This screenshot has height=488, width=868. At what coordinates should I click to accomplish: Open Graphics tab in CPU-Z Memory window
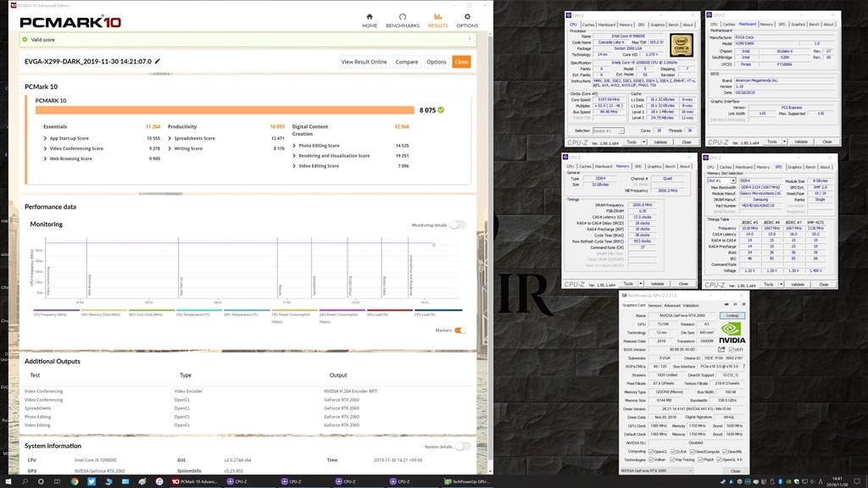[x=654, y=167]
